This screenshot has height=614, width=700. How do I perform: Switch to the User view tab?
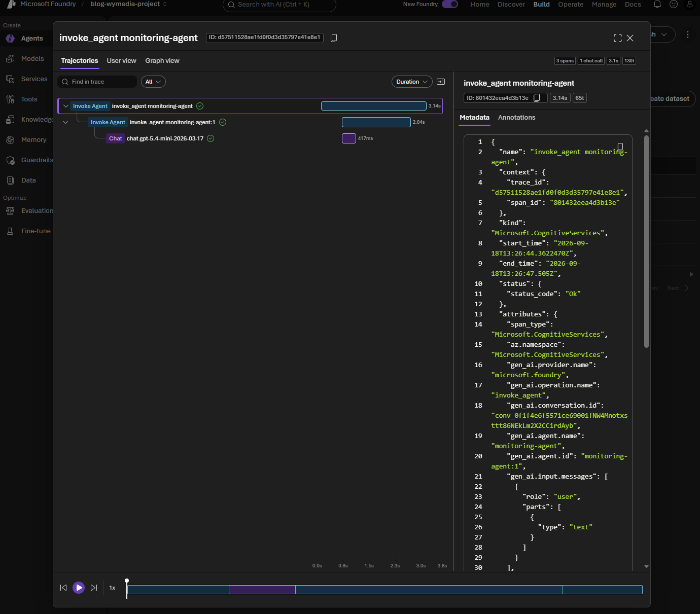[x=121, y=61]
